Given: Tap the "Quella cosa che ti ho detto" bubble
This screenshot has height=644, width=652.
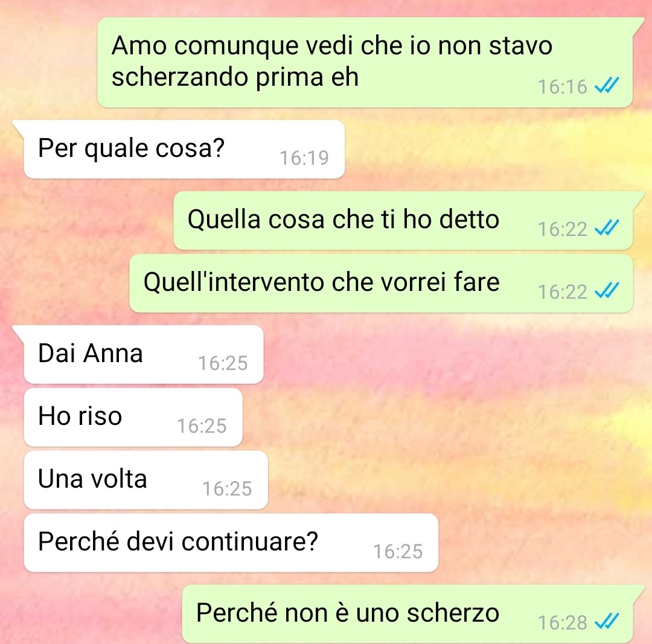Looking at the screenshot, I should 403,220.
